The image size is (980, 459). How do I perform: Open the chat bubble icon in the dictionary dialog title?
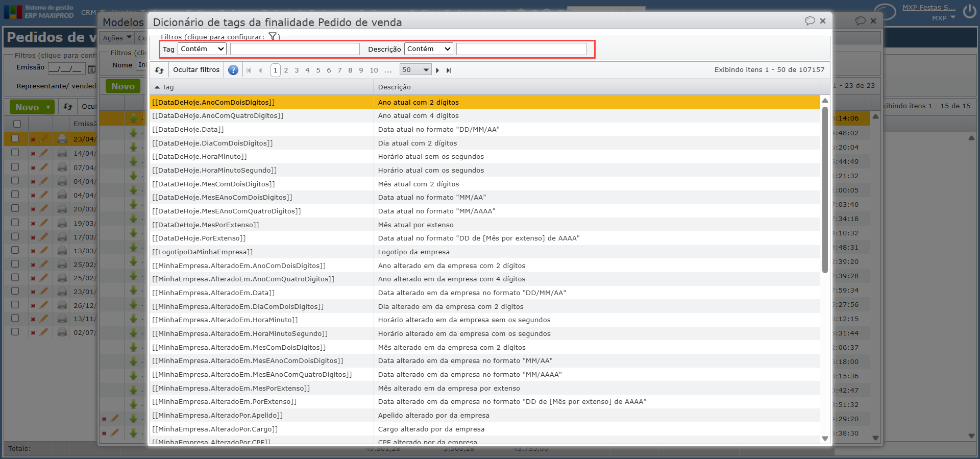[x=810, y=21]
